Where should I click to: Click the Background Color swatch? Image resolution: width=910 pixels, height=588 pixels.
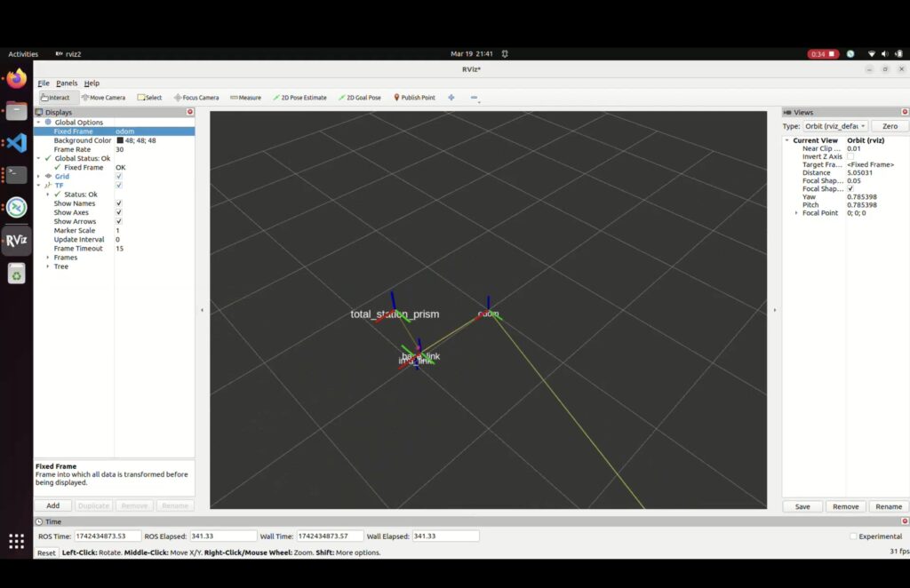[120, 140]
